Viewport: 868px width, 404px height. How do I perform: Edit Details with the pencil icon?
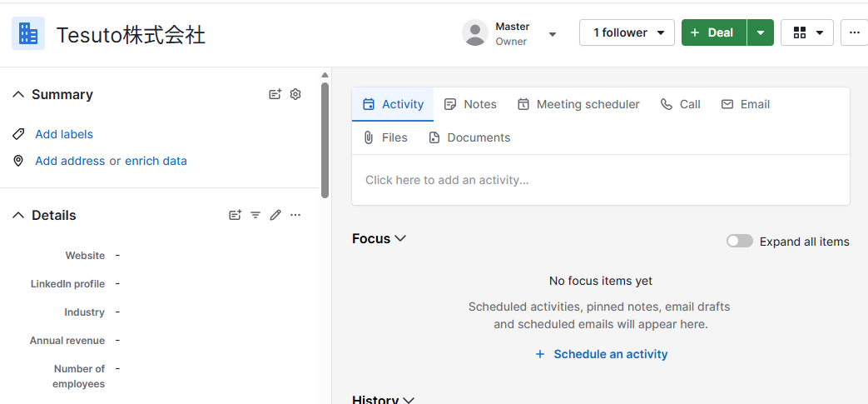275,215
